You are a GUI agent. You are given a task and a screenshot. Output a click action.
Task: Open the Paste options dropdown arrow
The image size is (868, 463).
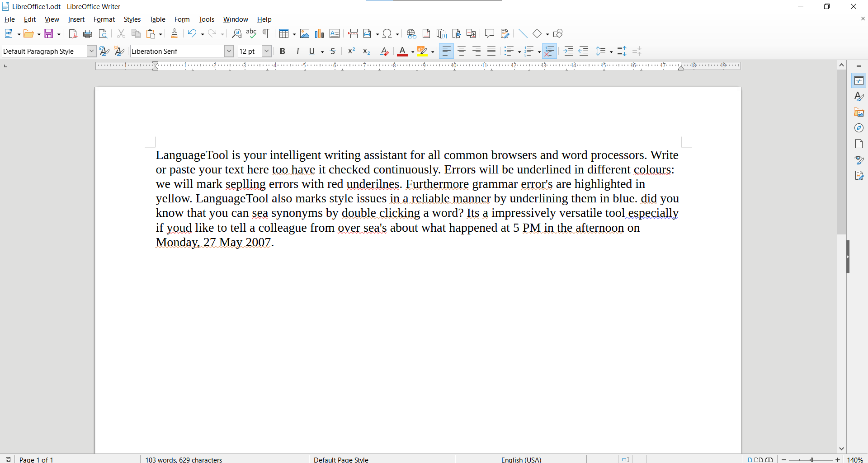click(x=160, y=34)
